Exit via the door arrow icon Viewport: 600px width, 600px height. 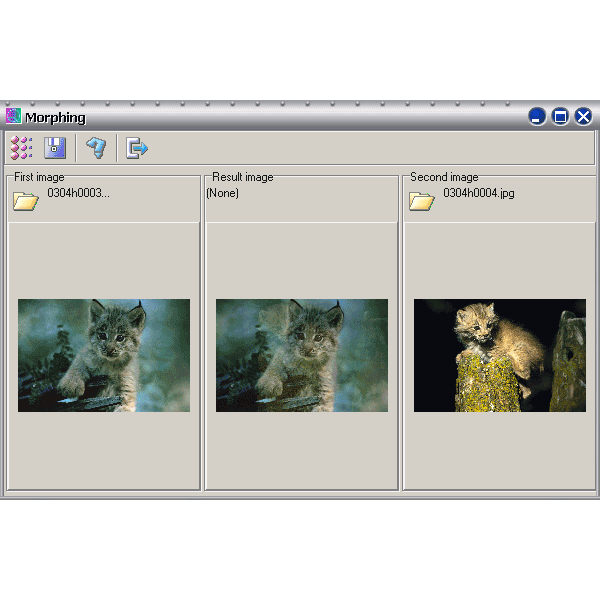click(137, 148)
